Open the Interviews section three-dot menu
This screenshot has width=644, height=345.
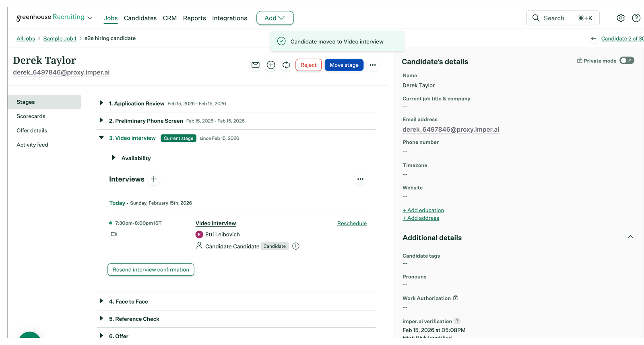tap(360, 179)
